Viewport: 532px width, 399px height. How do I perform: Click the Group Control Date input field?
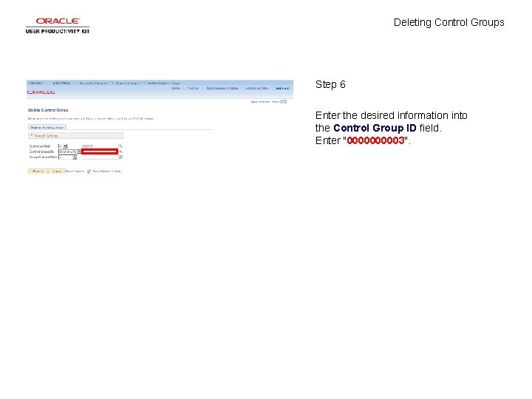[100, 157]
